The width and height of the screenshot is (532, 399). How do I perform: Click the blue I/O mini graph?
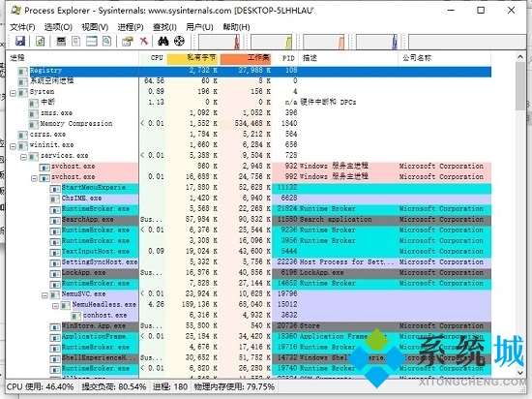[x=376, y=42]
